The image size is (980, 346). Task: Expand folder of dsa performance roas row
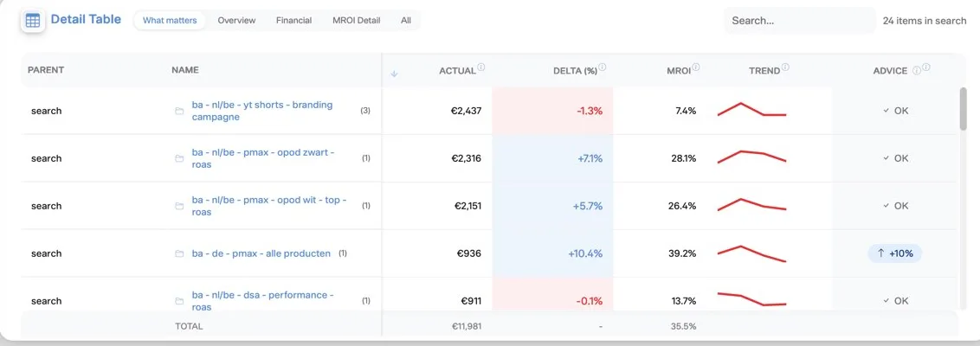[x=179, y=301]
